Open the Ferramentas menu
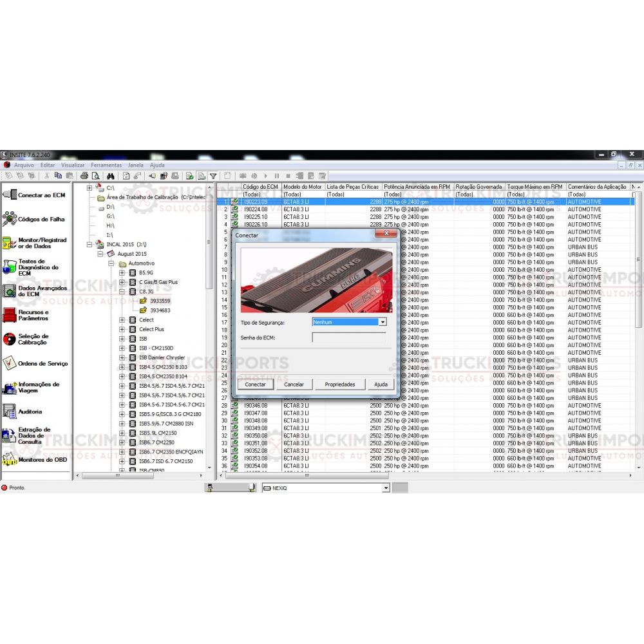Image resolution: width=644 pixels, height=644 pixels. tap(106, 165)
